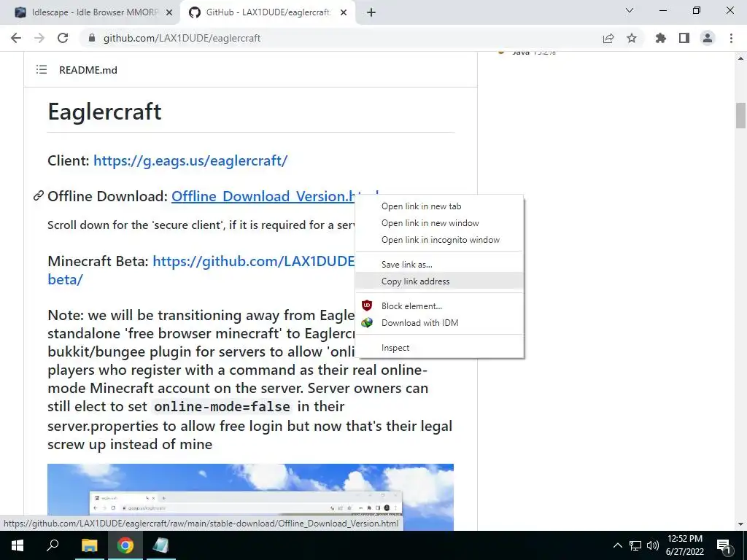Image resolution: width=747 pixels, height=560 pixels.
Task: Select the GitHub LAX1DUDE/eaglercraft tab
Action: point(267,12)
